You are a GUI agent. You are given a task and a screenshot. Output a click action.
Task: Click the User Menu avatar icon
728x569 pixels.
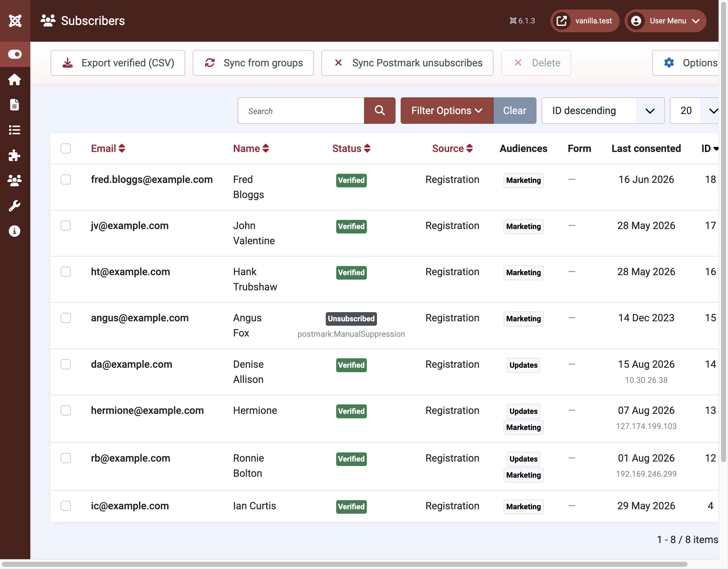(636, 21)
